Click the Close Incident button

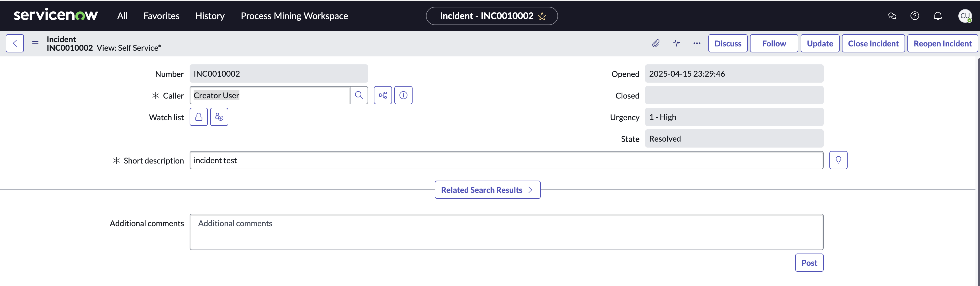click(x=873, y=43)
